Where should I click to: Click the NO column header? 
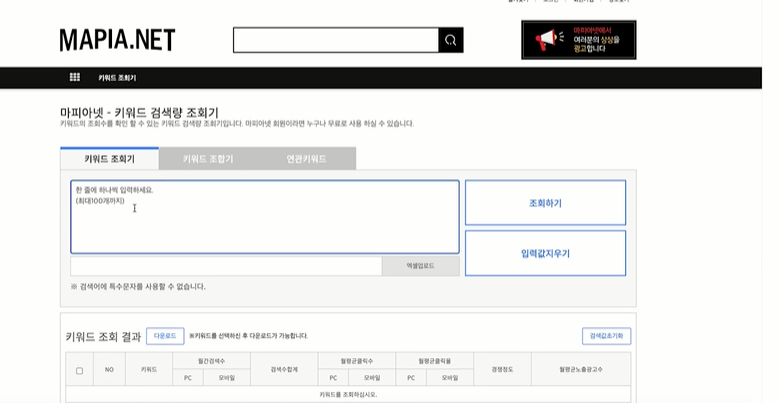tap(109, 369)
